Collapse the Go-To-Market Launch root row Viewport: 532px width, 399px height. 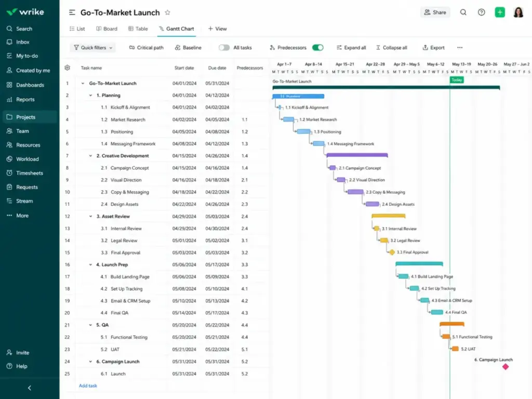click(x=83, y=83)
